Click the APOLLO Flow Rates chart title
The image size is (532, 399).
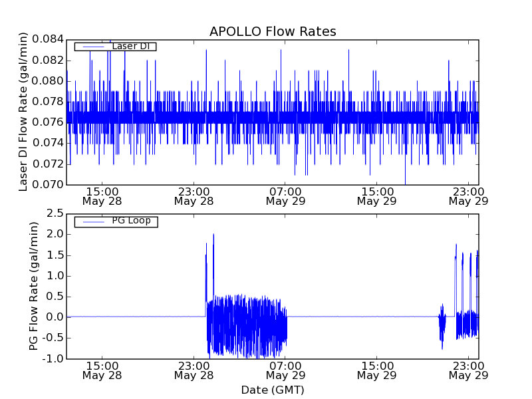[273, 32]
